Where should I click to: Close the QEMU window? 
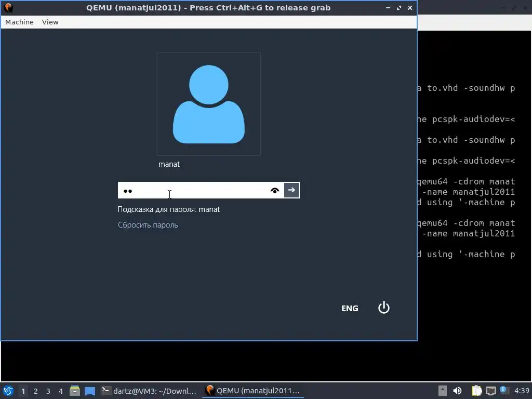tap(410, 7)
